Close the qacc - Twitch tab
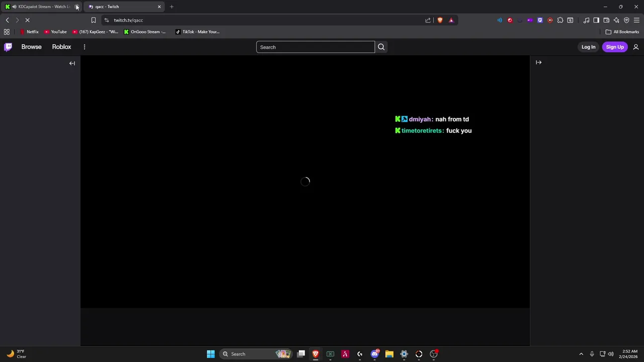The width and height of the screenshot is (644, 362). click(x=159, y=7)
